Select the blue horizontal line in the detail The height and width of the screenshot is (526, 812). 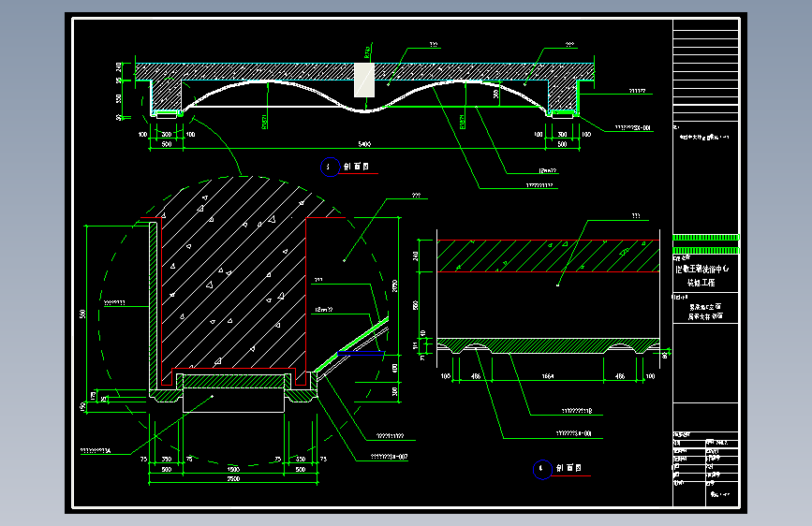(x=361, y=353)
